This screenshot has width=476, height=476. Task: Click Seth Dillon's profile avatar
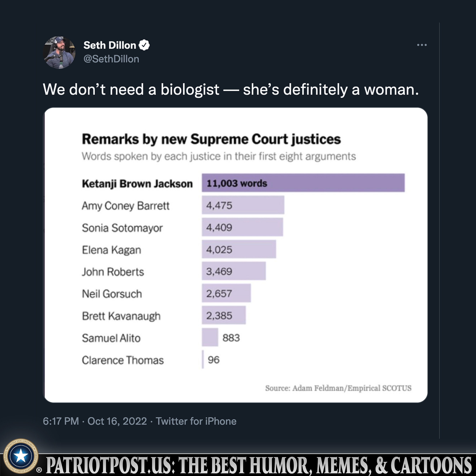[59, 53]
